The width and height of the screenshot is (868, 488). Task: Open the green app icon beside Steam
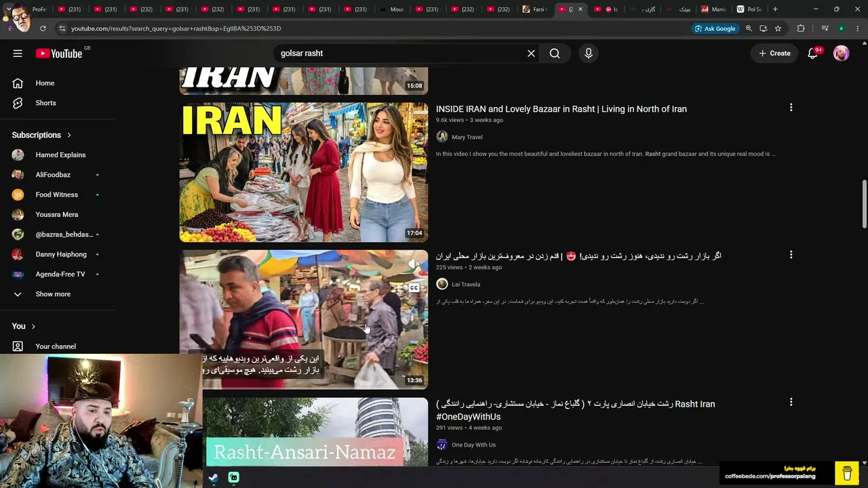click(233, 477)
